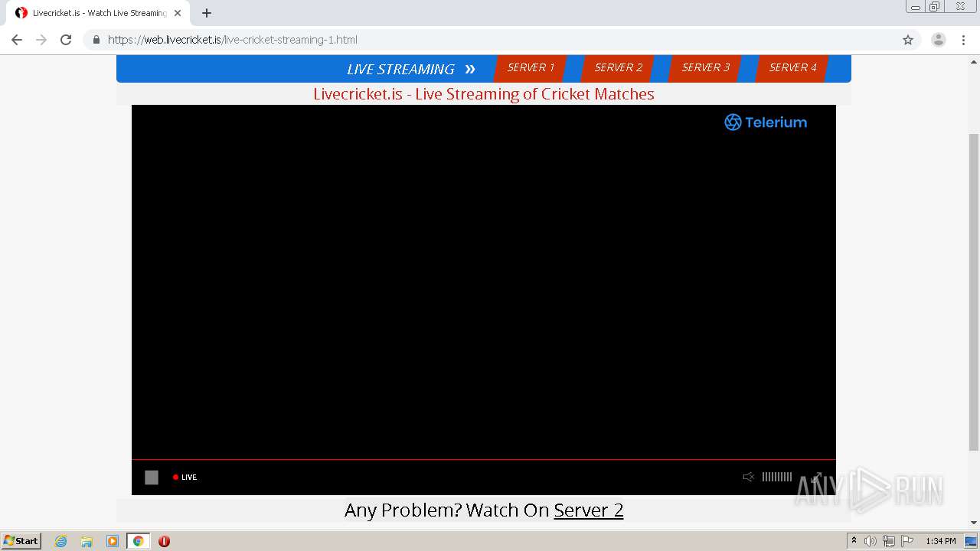Activate Chrome taskbar button
This screenshot has height=551, width=980.
click(138, 541)
